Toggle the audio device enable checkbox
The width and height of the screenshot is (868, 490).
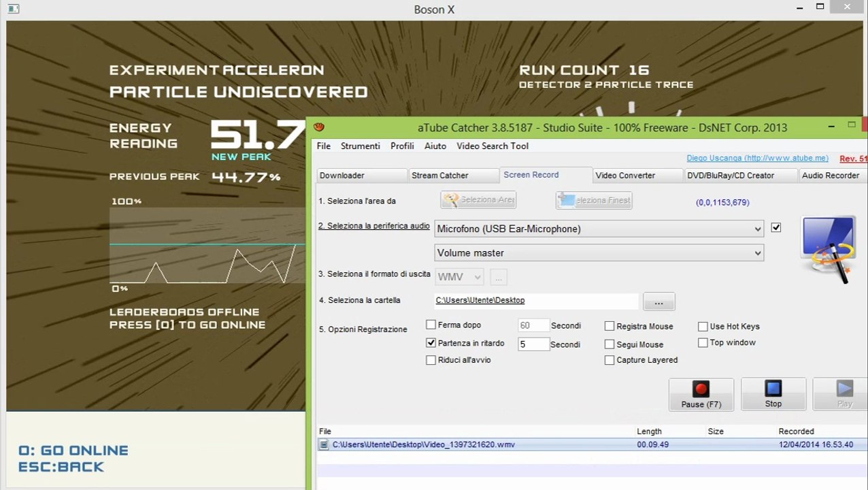[776, 228]
